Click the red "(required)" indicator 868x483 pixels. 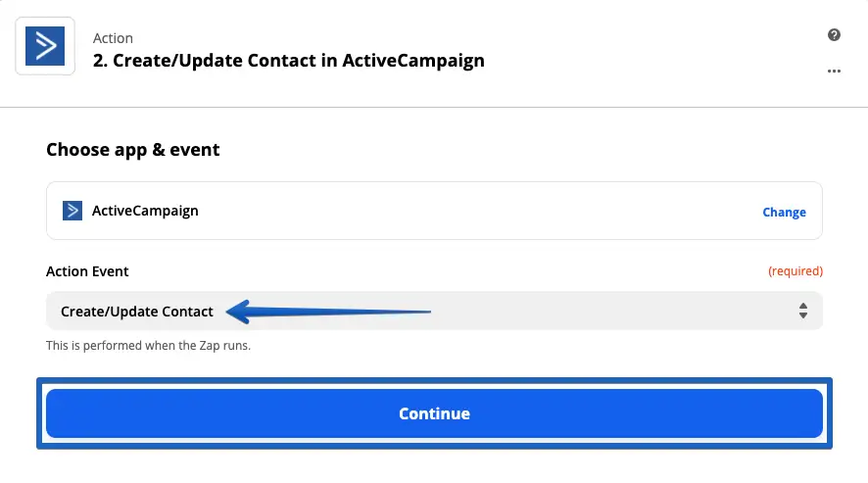coord(795,271)
